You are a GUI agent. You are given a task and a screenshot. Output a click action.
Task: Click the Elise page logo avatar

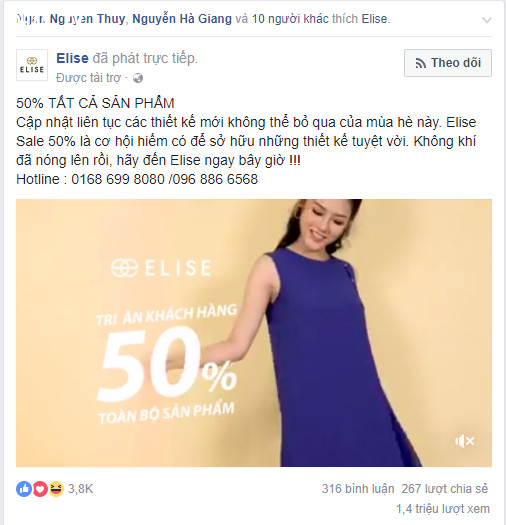pos(32,65)
